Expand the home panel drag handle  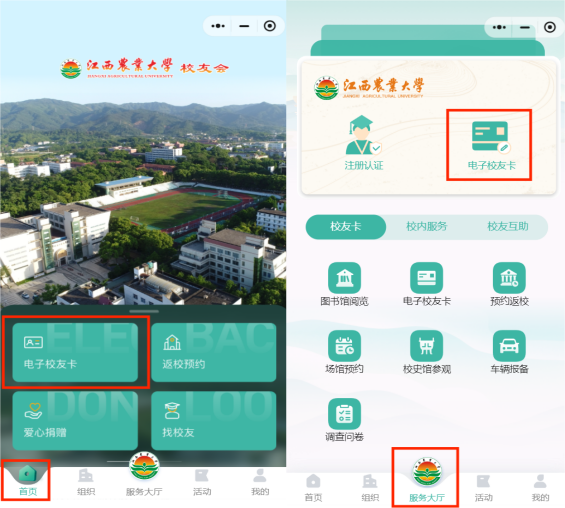point(144,311)
